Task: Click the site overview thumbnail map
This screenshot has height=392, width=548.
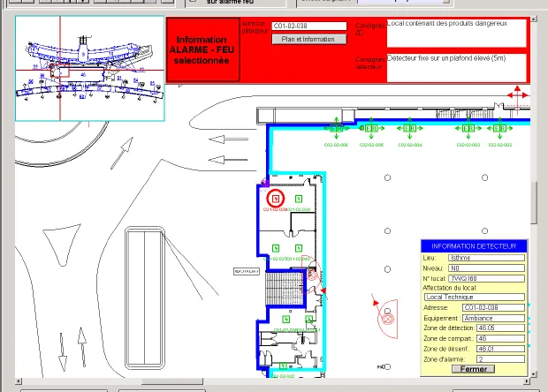Action: tap(90, 68)
